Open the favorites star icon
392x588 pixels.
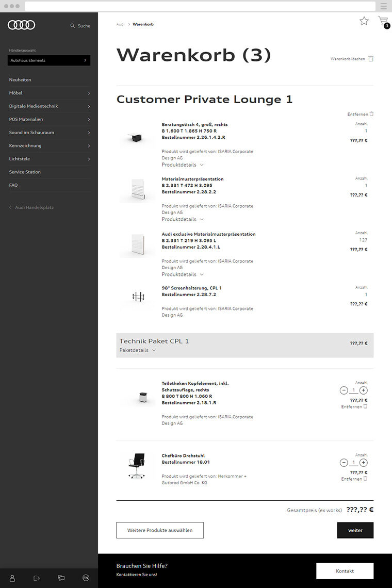364,21
